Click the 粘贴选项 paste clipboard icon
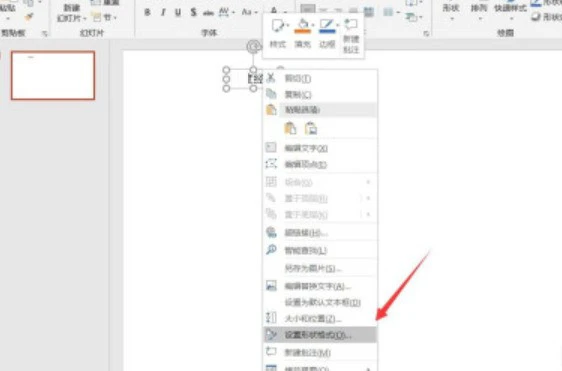This screenshot has height=371, width=562. (271, 110)
